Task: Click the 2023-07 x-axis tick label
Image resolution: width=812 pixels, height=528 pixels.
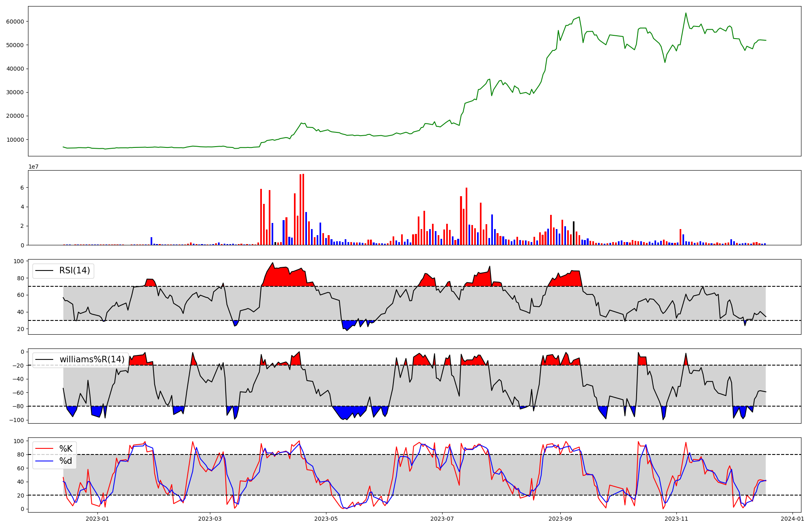Action: pyautogui.click(x=442, y=519)
